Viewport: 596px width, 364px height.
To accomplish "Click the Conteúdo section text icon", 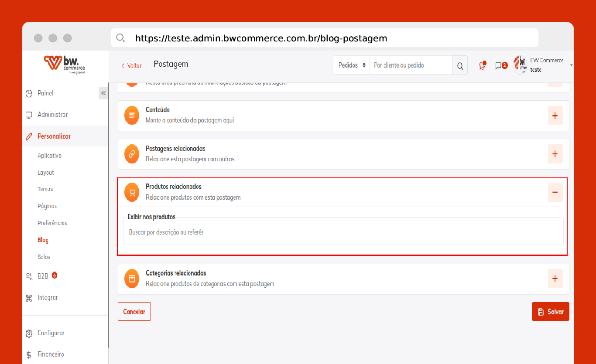I will pos(132,116).
